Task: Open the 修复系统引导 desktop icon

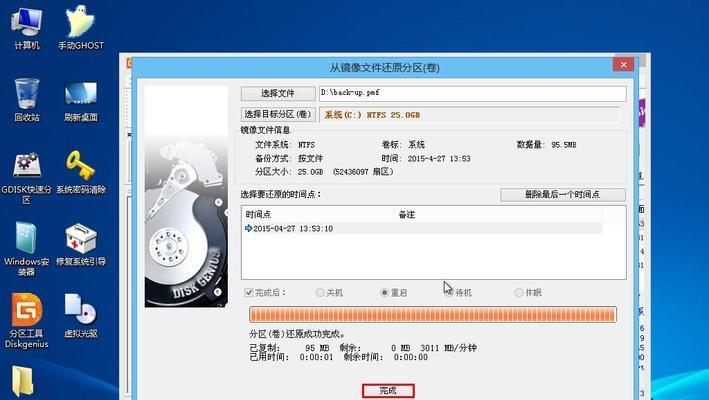Action: tap(80, 244)
